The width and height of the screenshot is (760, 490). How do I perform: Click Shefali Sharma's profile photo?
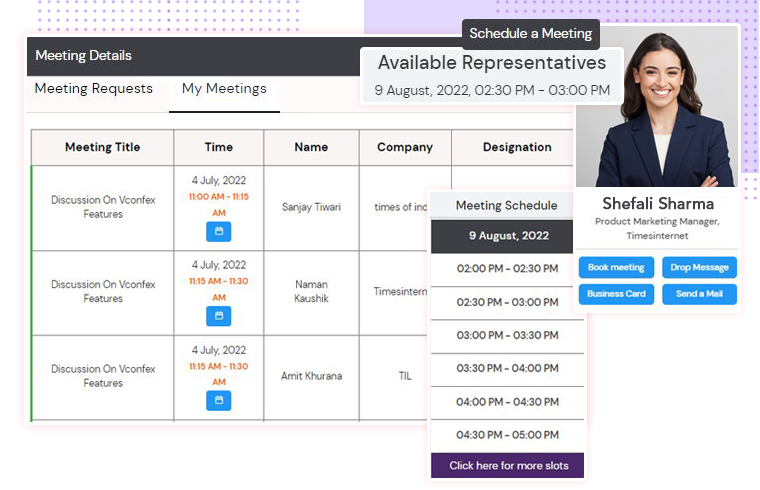click(657, 108)
